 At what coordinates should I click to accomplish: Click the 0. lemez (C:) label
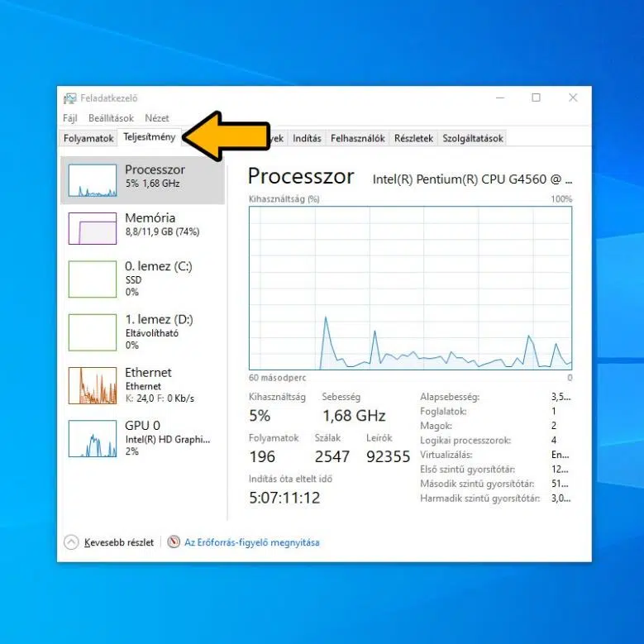[x=159, y=266]
